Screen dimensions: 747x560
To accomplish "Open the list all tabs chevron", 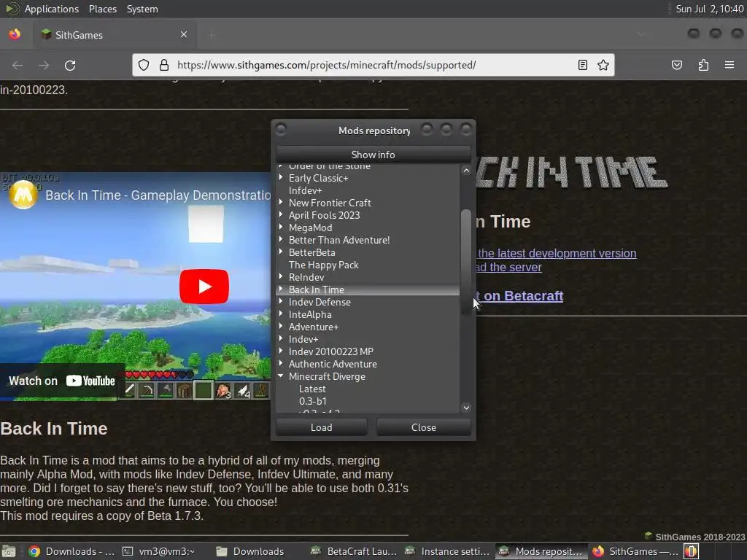I will pyautogui.click(x=641, y=34).
